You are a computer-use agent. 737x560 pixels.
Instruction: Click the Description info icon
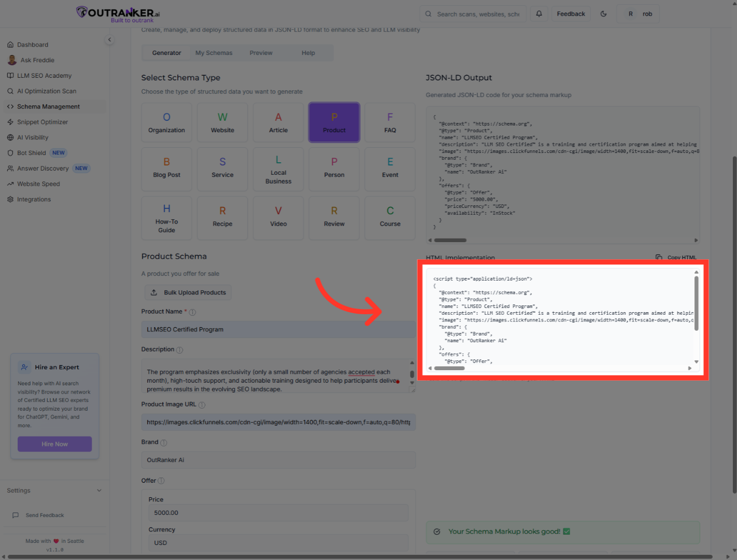(179, 350)
